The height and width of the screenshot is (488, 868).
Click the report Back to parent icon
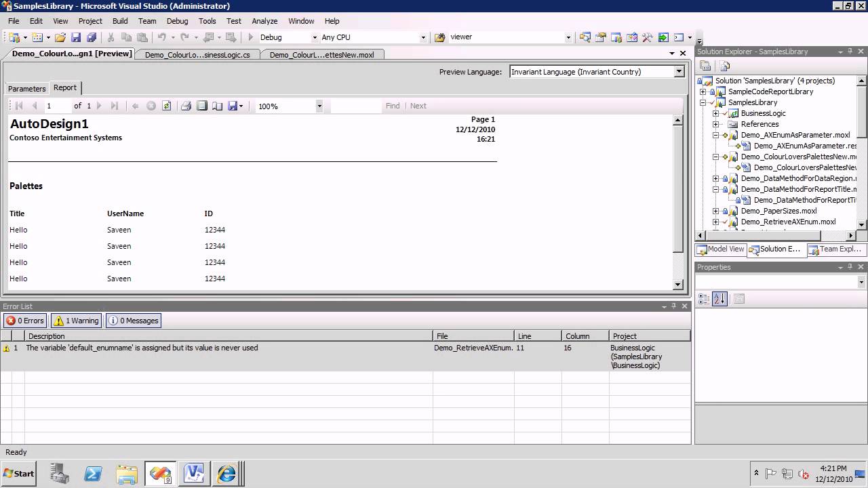pos(135,106)
